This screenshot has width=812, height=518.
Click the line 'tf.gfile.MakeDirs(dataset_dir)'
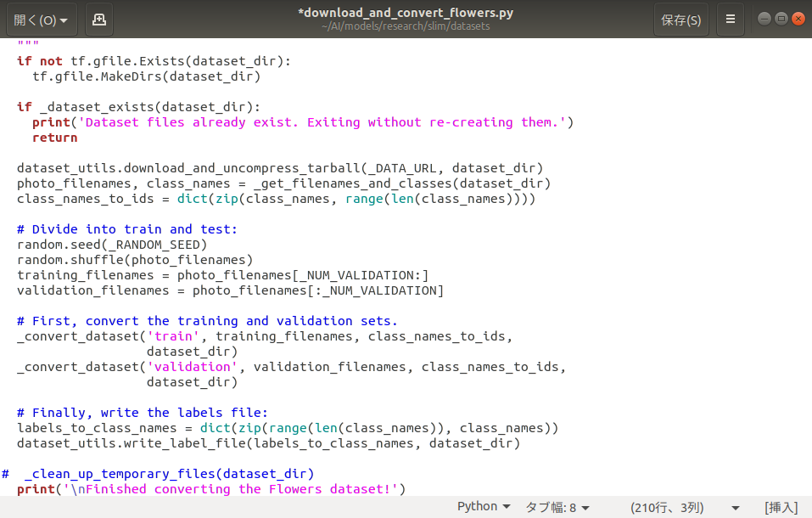[x=147, y=76]
